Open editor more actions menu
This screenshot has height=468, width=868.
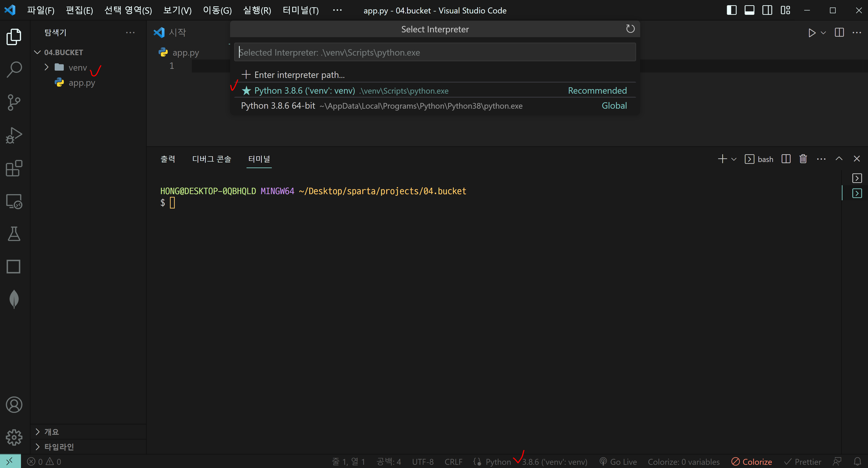(857, 33)
